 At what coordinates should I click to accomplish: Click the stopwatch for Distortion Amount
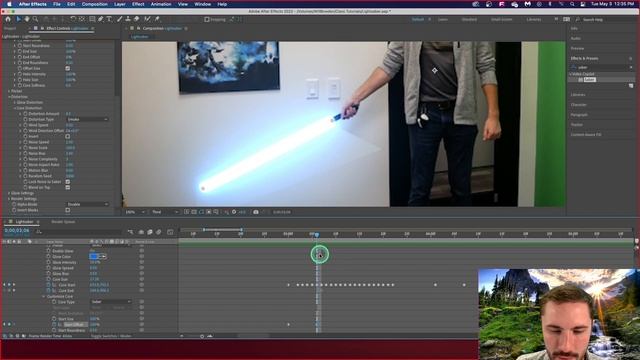tap(25, 114)
